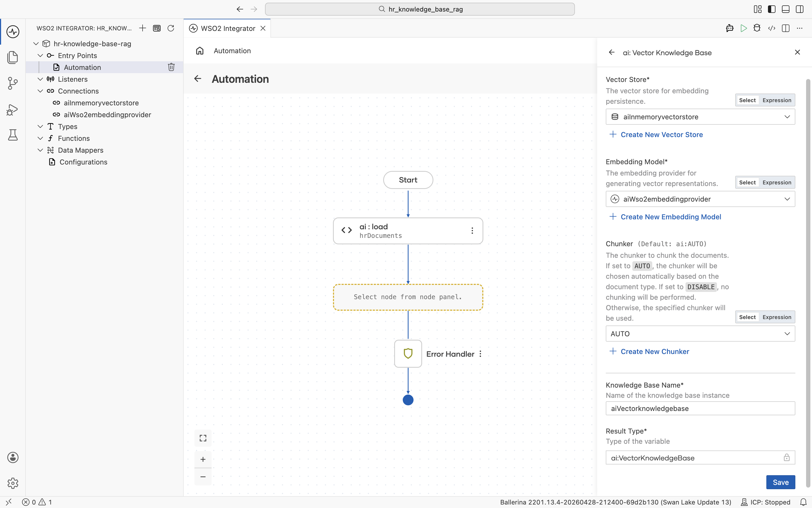Toggle primary side bar layout icon
The height and width of the screenshot is (508, 812).
[x=772, y=9]
